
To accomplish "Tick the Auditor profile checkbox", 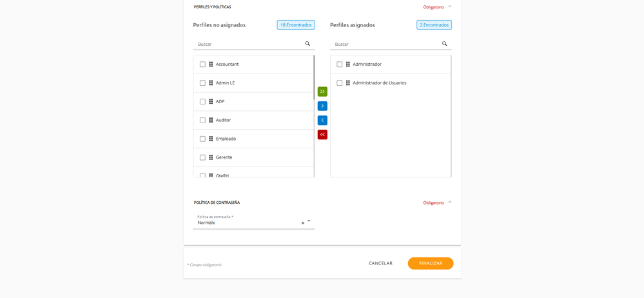I will pyautogui.click(x=202, y=120).
